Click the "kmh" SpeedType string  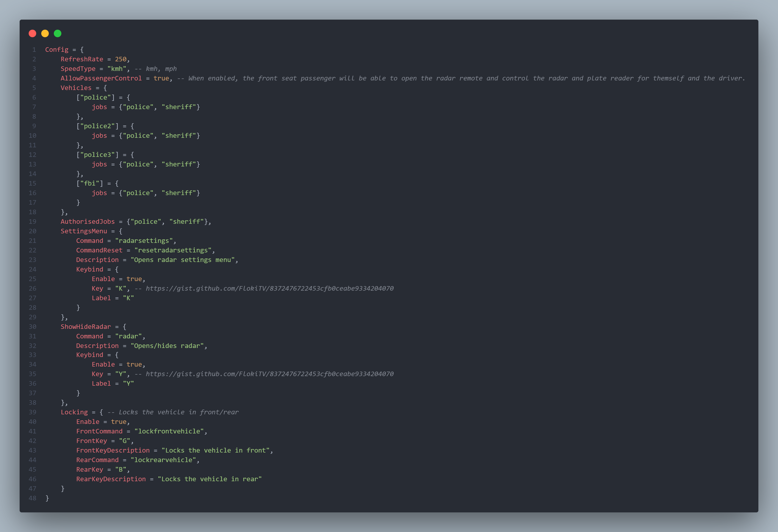[116, 69]
